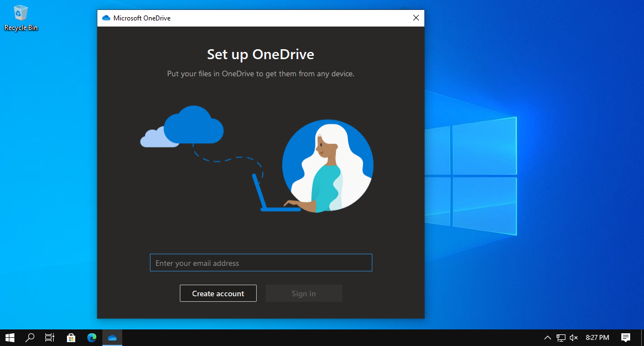Open the 8:27 PM clock flyout
Image resolution: width=644 pixels, height=346 pixels.
[x=597, y=337]
